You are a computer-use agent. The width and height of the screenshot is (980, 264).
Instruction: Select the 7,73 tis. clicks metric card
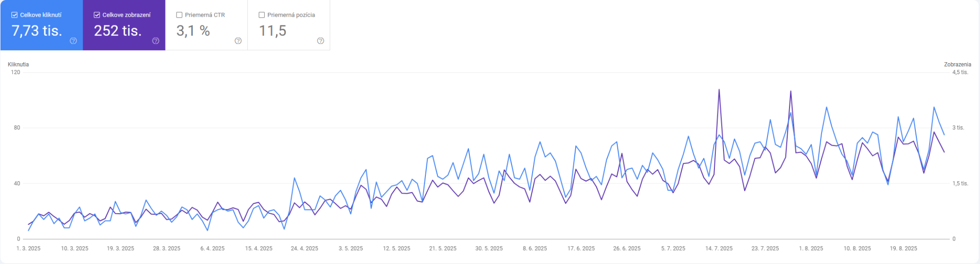42,25
